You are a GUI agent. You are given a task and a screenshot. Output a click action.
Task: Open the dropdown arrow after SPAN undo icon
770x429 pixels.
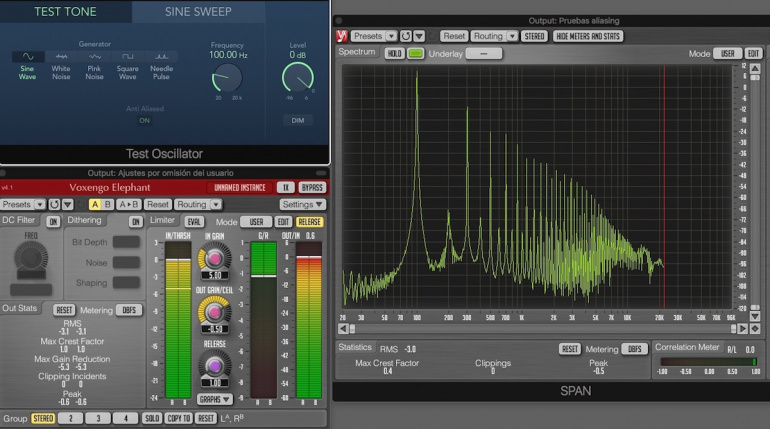click(x=419, y=36)
